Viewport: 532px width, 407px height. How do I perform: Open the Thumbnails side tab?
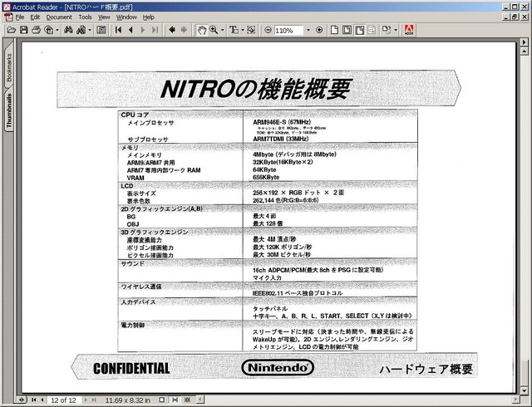point(9,110)
